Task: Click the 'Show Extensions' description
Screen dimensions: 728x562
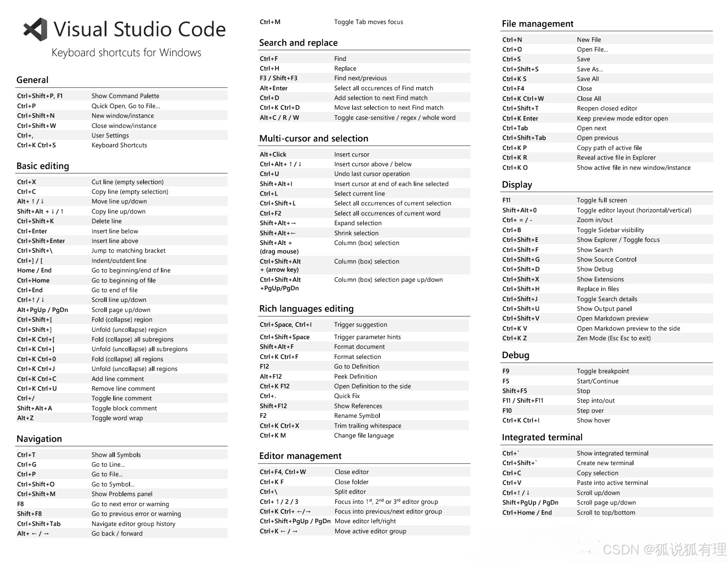Action: point(600,279)
